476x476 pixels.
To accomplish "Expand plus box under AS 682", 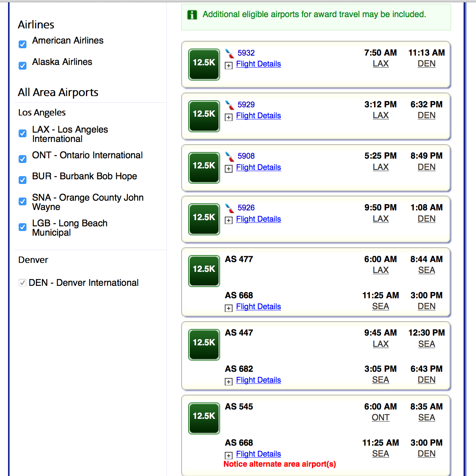I will (x=229, y=382).
